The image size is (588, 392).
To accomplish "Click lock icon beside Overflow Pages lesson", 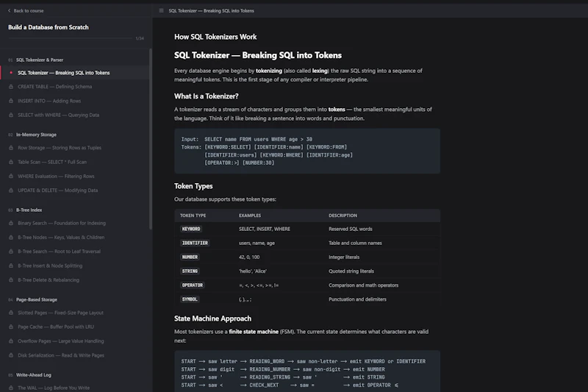I will click(11, 341).
